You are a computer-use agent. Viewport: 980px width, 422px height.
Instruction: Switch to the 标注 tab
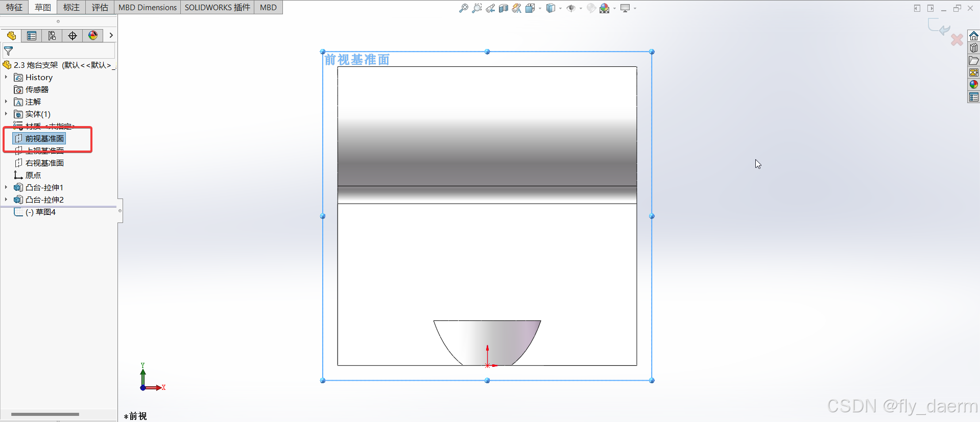tap(71, 7)
